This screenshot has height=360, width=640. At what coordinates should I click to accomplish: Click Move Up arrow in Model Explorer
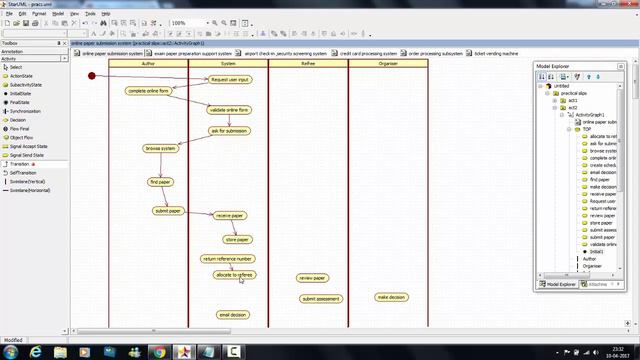[589, 77]
